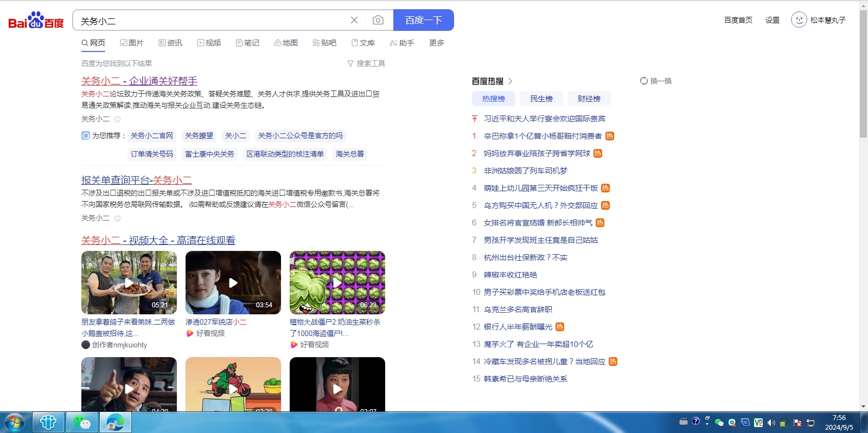The image size is (868, 433).
Task: Open hot search 辛巴称拿1个亿替小杨哥赔付消费者
Action: (543, 136)
